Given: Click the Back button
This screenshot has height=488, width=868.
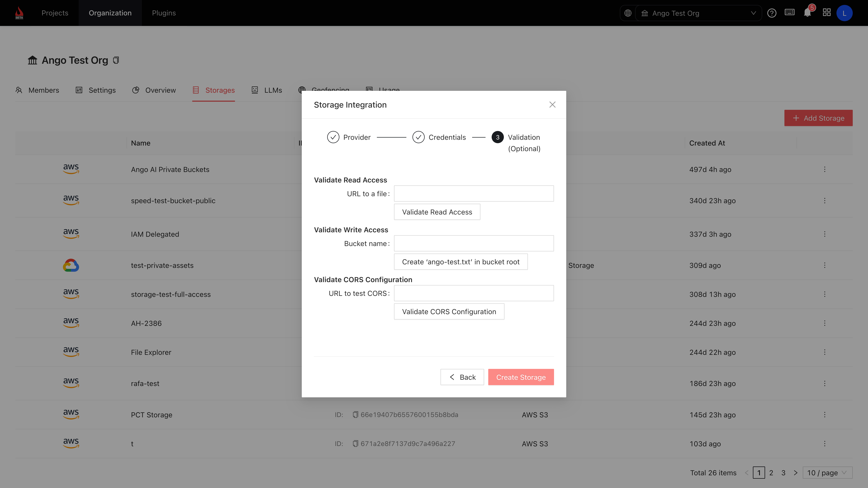Looking at the screenshot, I should click(x=462, y=377).
